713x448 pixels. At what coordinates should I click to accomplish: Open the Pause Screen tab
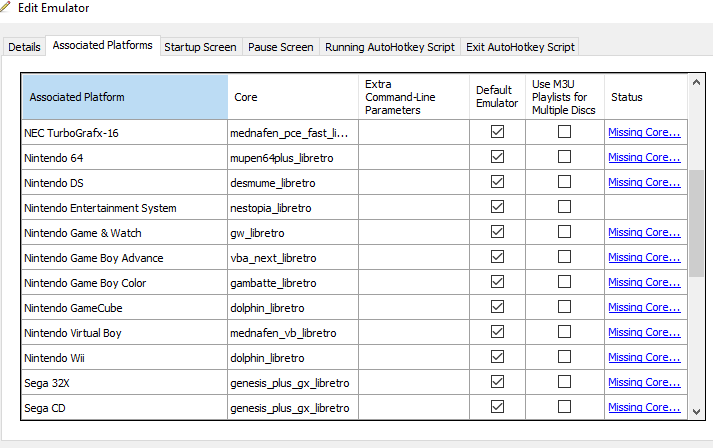[281, 47]
